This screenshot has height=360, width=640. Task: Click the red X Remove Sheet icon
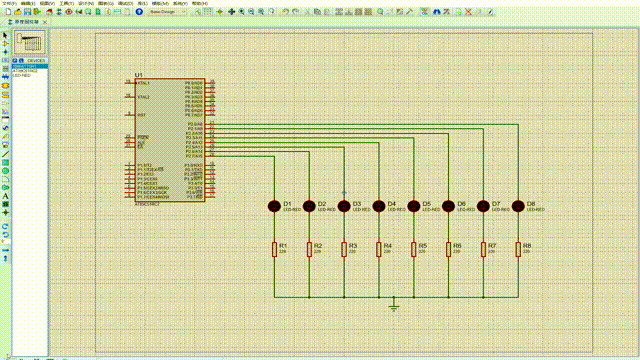coord(468,12)
